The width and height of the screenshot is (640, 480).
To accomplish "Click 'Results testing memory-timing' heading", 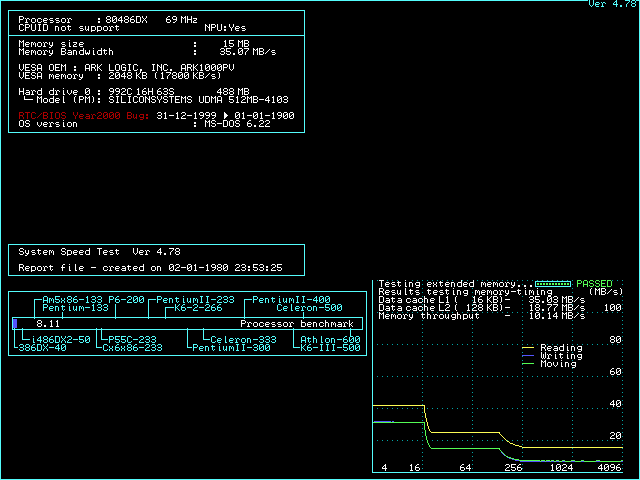I will (465, 292).
